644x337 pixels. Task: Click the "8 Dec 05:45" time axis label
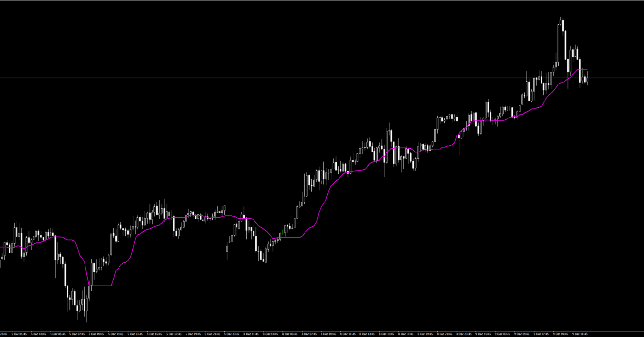(290, 334)
